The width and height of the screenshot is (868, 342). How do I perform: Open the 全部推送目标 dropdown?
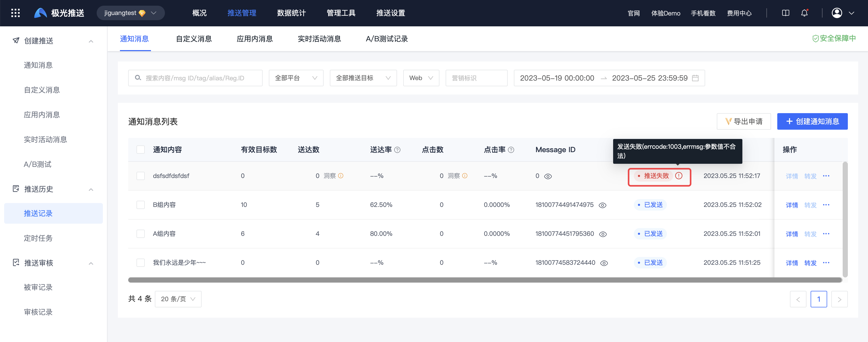[363, 78]
